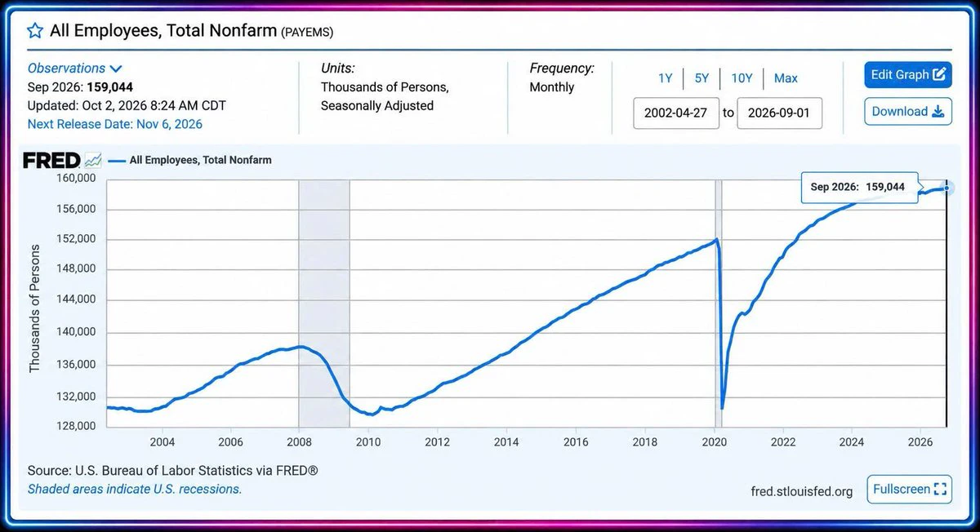Click the 'Updated: Oct 2, 2026 8:24 AM CDT' text
The image size is (980, 532).
pyautogui.click(x=127, y=105)
